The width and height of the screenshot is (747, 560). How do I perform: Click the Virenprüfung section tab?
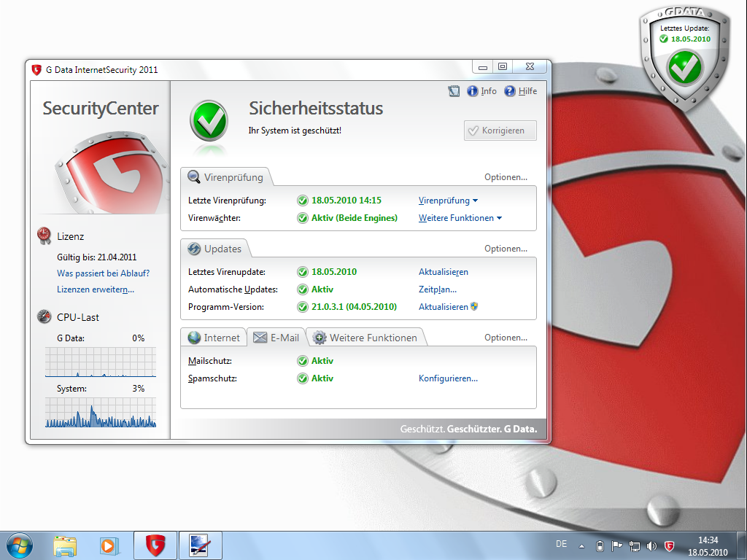tap(225, 177)
